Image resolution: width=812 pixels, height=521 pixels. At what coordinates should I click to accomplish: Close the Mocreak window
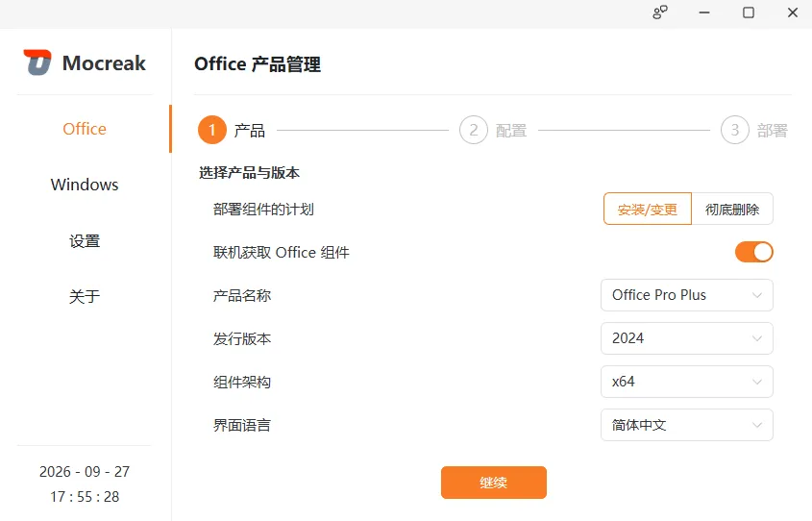click(793, 12)
